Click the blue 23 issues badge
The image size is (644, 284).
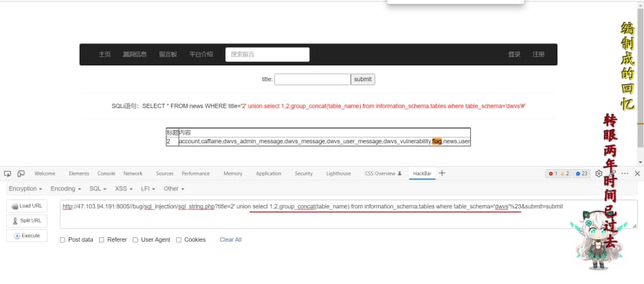[x=581, y=173]
